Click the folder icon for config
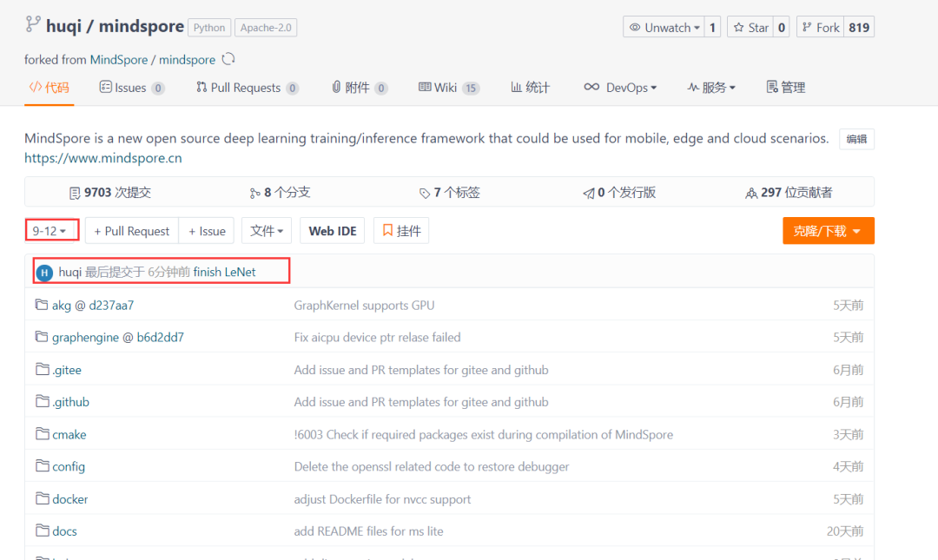Viewport: 938px width, 560px height. (42, 465)
